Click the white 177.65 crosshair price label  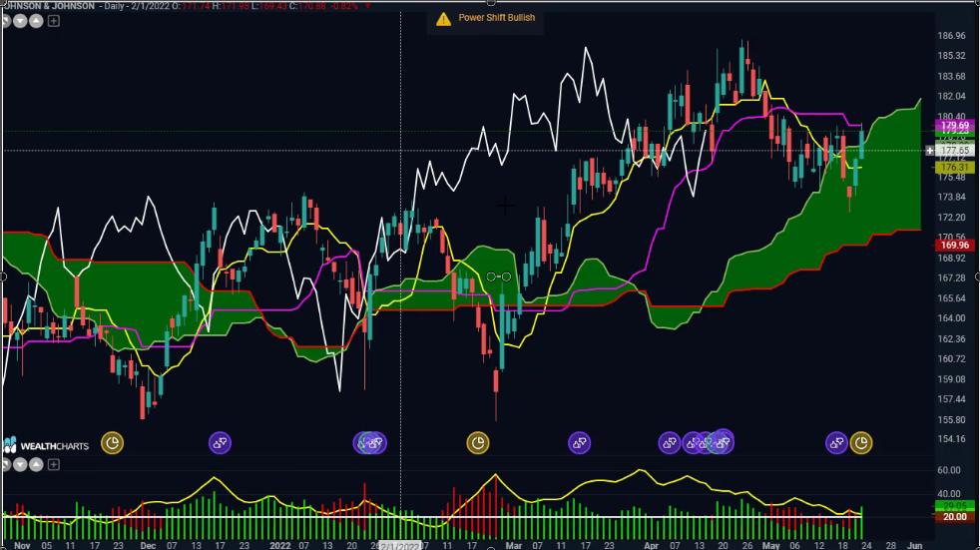(954, 151)
